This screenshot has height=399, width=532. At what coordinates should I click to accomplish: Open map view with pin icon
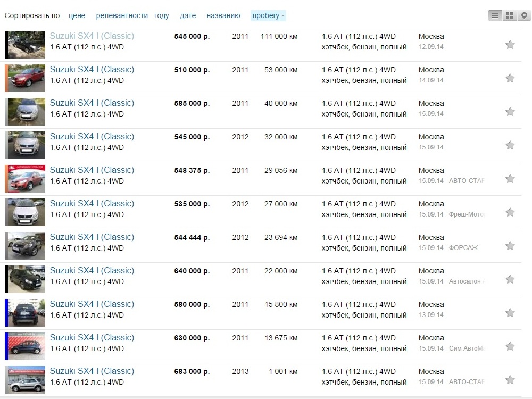(524, 15)
